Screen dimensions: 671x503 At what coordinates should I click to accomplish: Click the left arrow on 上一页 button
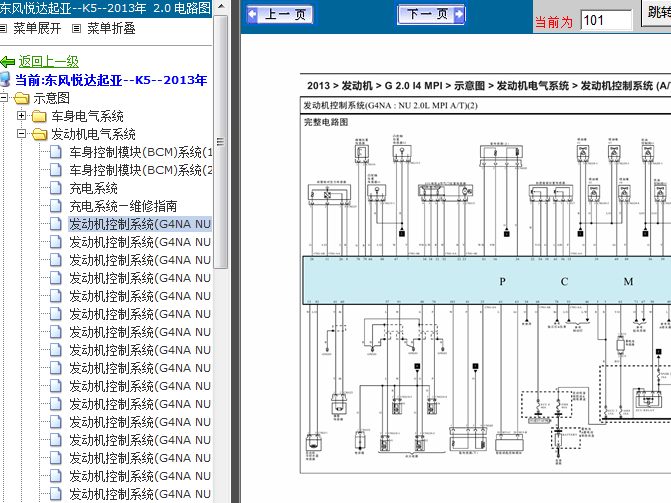click(x=252, y=14)
